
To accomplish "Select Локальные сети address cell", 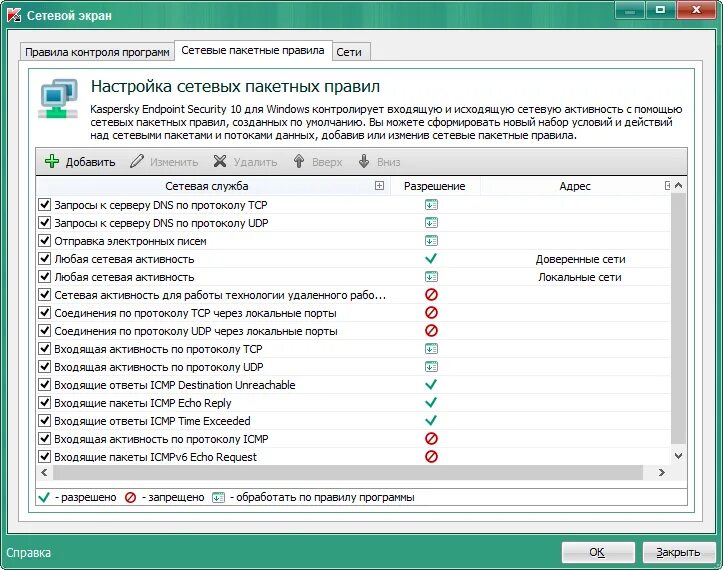I will click(580, 277).
